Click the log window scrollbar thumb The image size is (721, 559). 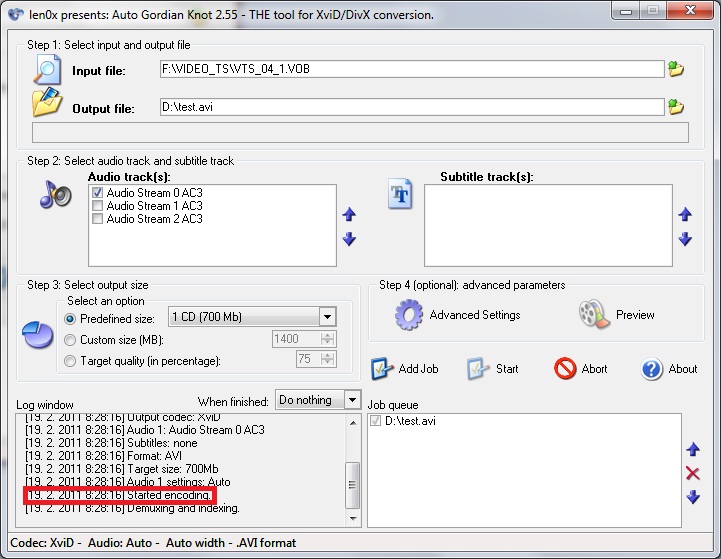click(x=353, y=485)
